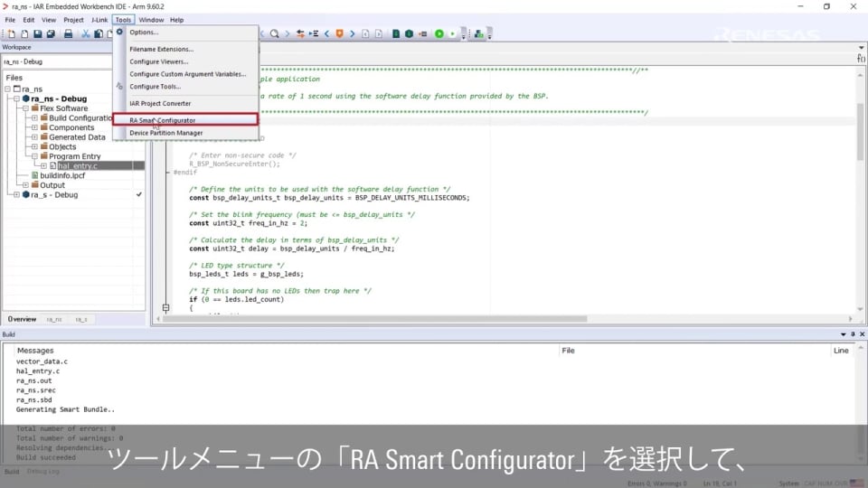Image resolution: width=868 pixels, height=488 pixels.
Task: Switch to the ra_s workspace tab
Action: pyautogui.click(x=81, y=319)
